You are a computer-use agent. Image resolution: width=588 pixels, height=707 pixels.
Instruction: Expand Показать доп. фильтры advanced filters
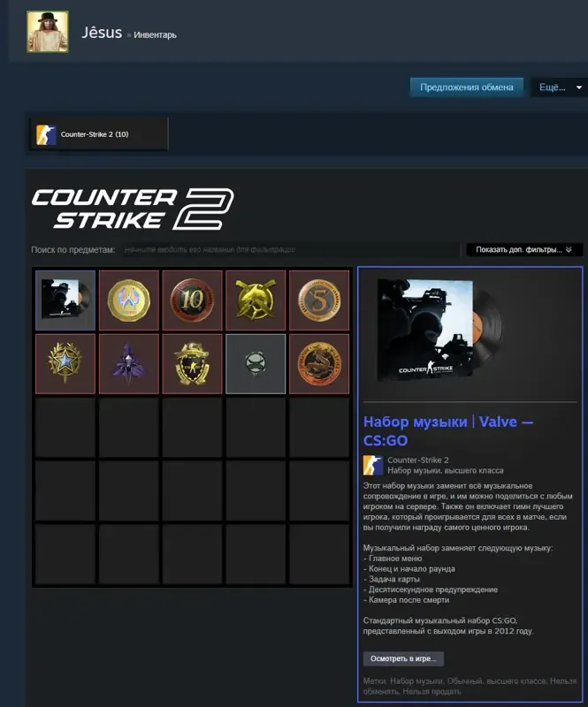(524, 249)
